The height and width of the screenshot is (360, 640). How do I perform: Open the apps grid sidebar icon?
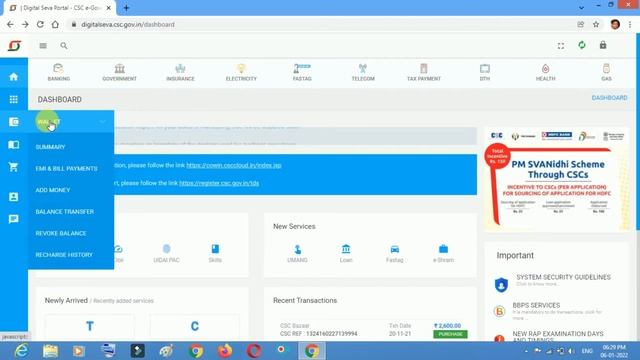coord(13,99)
